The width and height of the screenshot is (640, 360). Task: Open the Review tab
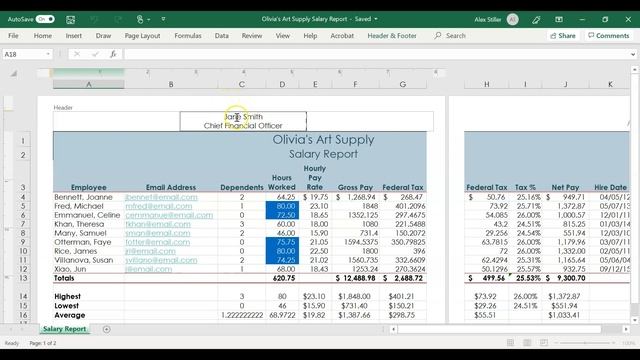(252, 36)
